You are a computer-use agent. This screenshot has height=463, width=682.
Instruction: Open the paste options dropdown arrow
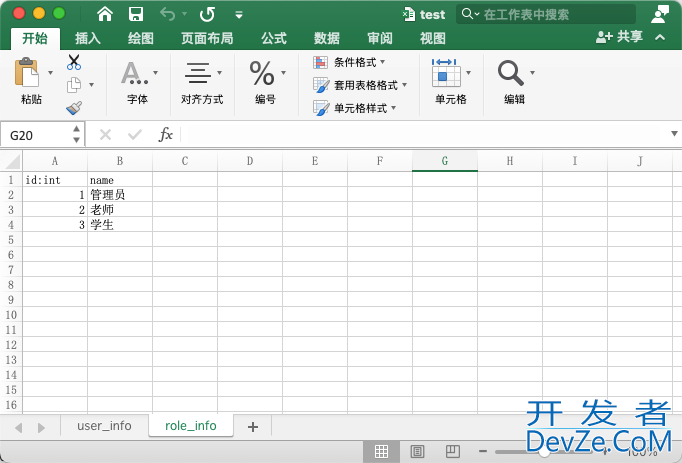(x=50, y=73)
